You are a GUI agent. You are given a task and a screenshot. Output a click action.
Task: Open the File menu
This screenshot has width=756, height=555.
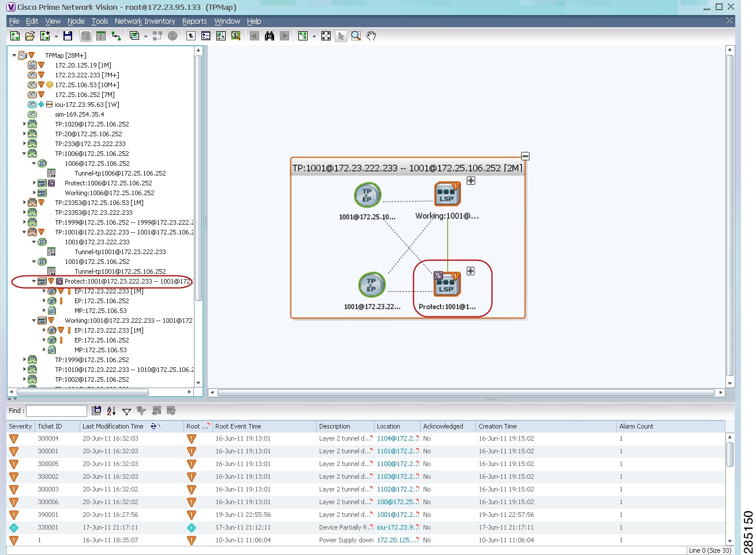[14, 21]
